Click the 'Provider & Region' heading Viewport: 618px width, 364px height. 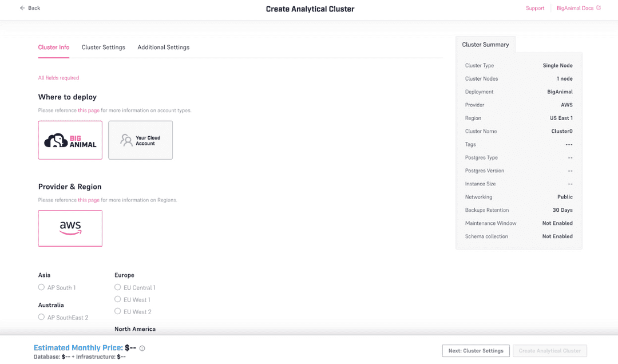[70, 187]
